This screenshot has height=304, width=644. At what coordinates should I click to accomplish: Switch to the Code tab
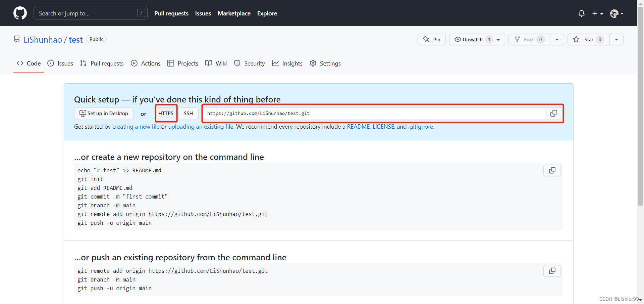click(29, 63)
